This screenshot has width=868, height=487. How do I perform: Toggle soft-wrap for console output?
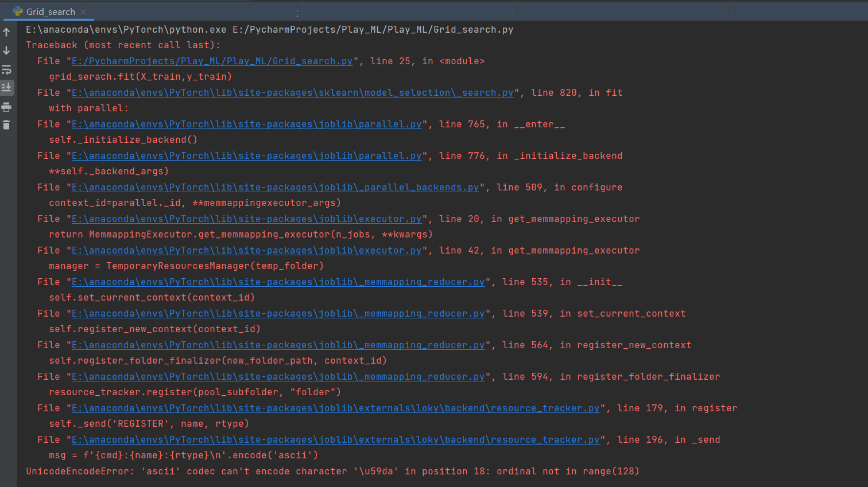6,69
